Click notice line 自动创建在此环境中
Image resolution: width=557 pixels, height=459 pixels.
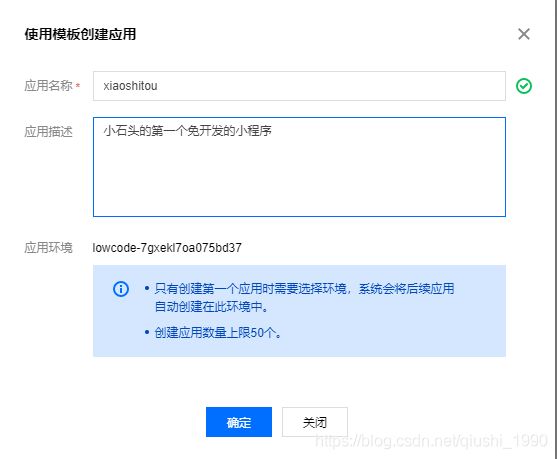tap(212, 306)
